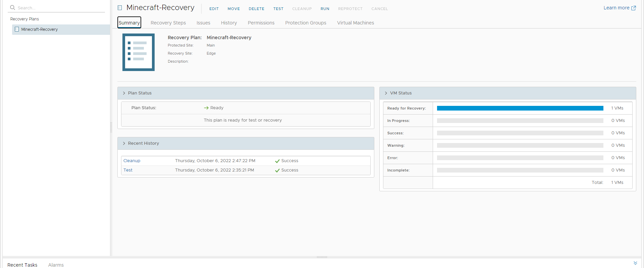
Task: Click the Cleanup row success checkmark icon
Action: [277, 161]
